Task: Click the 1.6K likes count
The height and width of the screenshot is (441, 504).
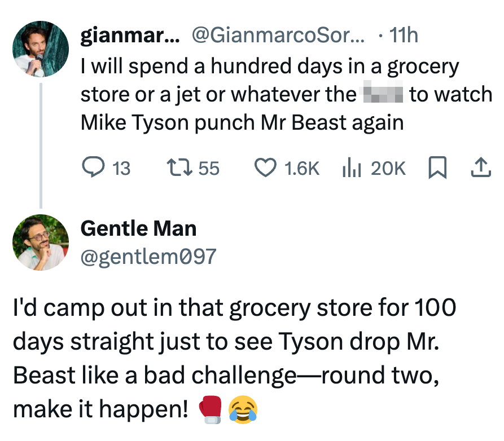Action: 302,168
